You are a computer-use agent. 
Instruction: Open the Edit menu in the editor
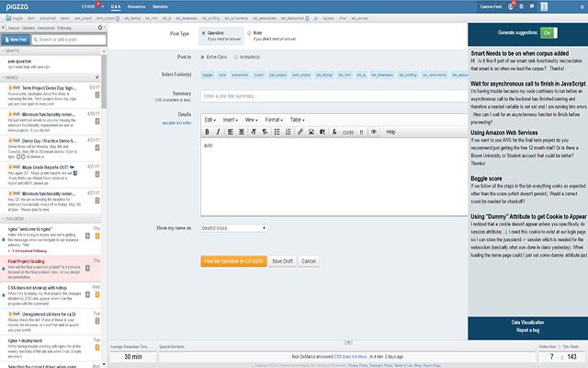(x=210, y=120)
